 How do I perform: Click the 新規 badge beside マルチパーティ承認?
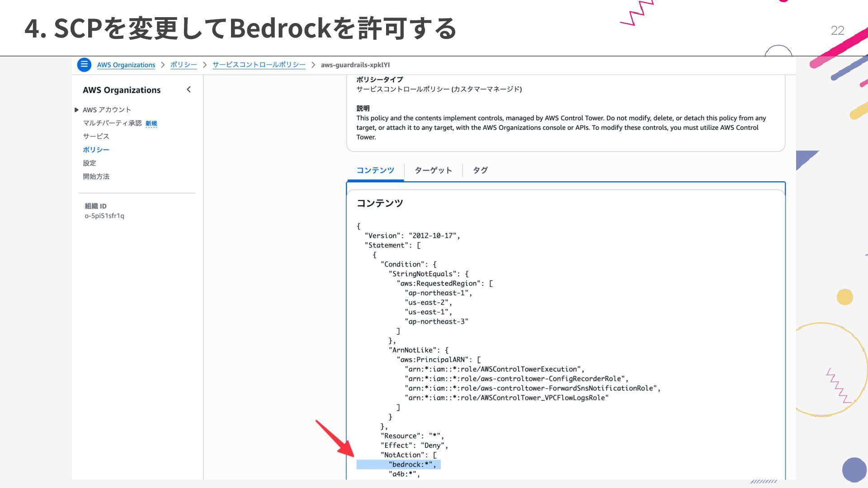tap(151, 123)
